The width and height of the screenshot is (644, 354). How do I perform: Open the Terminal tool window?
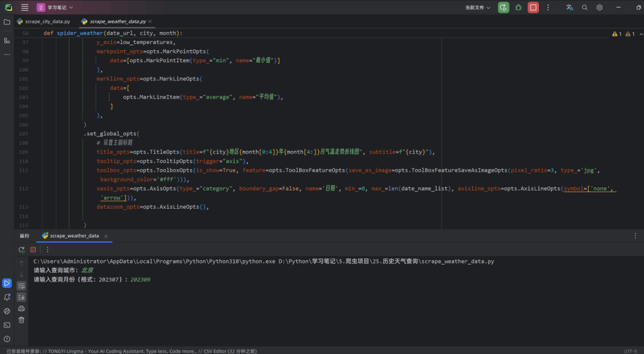point(7,324)
